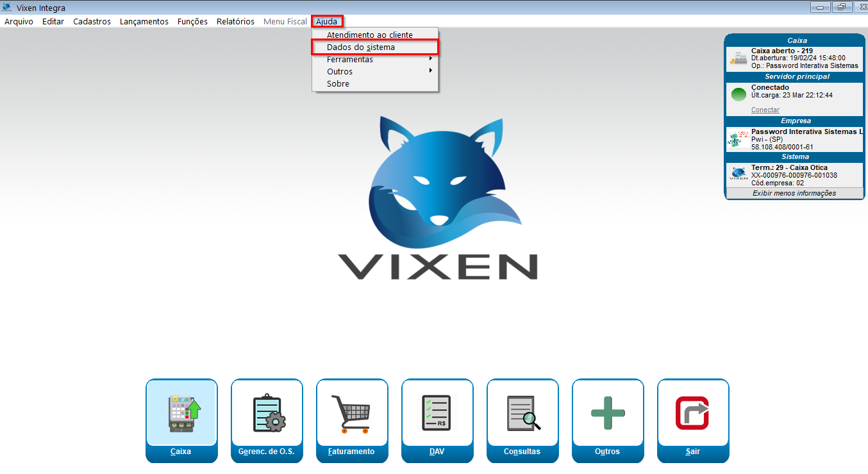Viewport: 868px width, 474px height.
Task: Click the company logo icon in Empresa panel
Action: tap(739, 139)
